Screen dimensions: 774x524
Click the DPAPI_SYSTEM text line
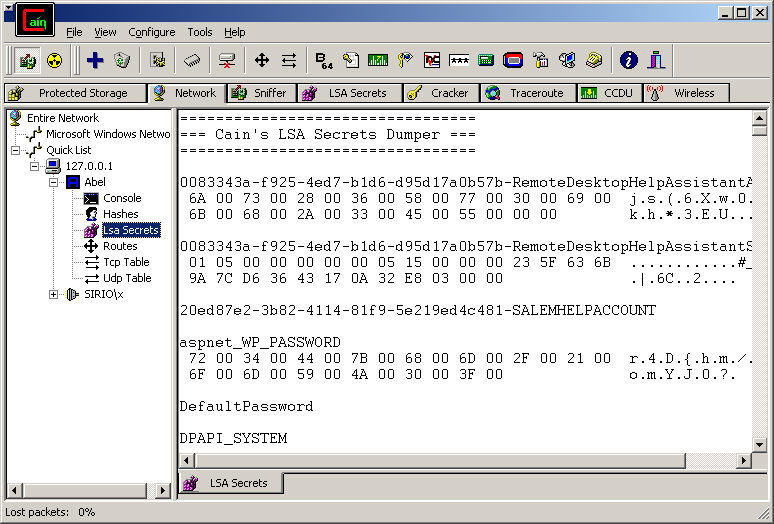tap(233, 439)
